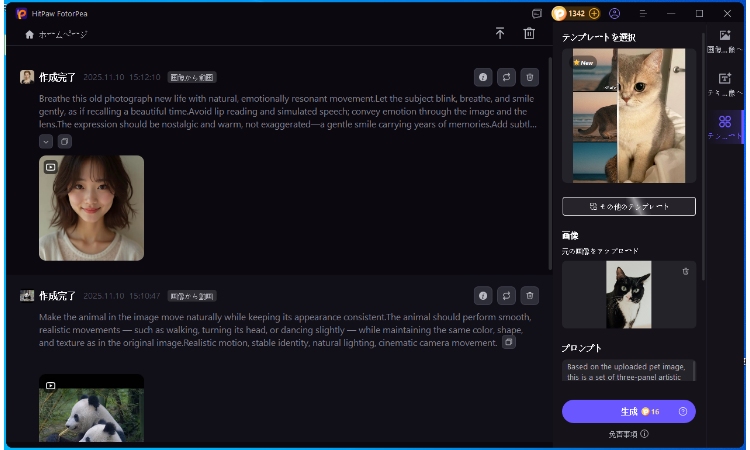750x450 pixels.
Task: Regenerate the portrait photo animation task
Action: tap(507, 77)
